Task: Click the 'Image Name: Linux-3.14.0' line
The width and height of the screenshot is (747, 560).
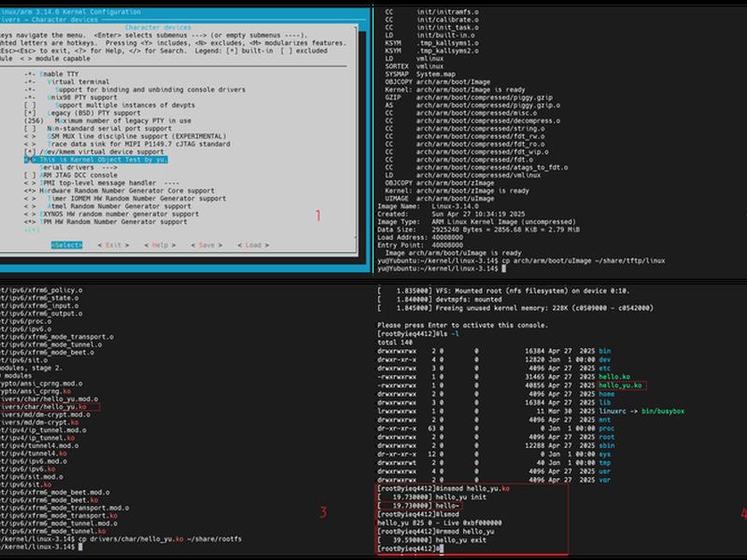Action: click(x=428, y=206)
